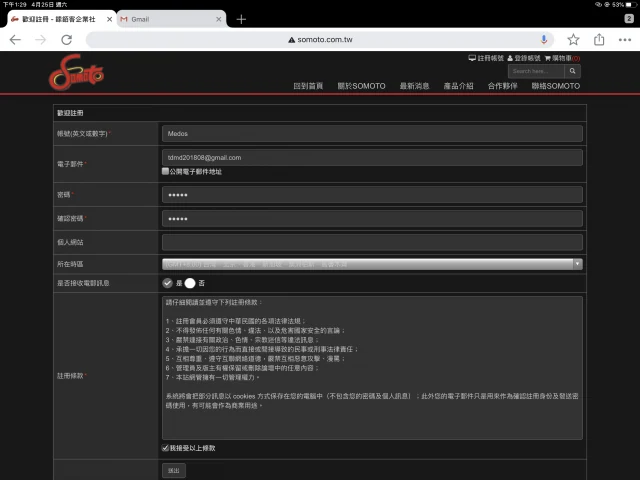This screenshot has width=640, height=480.
Task: Select the 是 radio option for newsletters
Action: click(x=167, y=283)
